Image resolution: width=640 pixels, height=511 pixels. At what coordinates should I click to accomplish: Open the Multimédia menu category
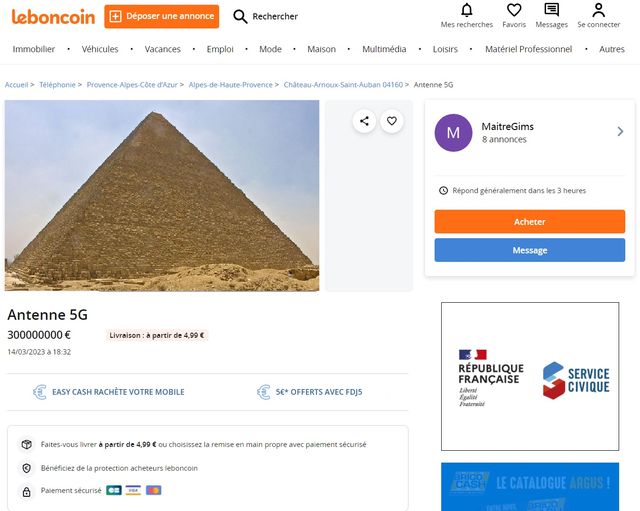coord(384,49)
